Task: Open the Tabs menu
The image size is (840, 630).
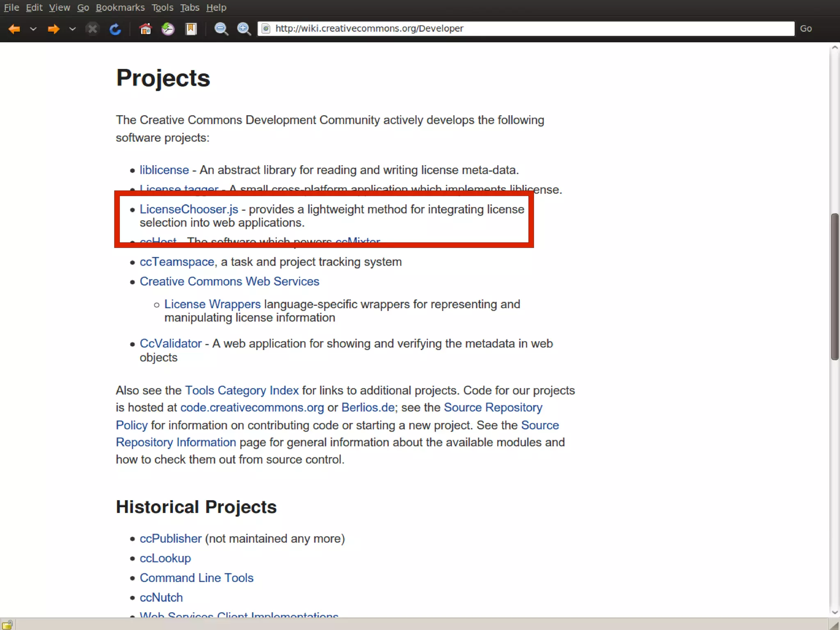Action: (x=189, y=7)
